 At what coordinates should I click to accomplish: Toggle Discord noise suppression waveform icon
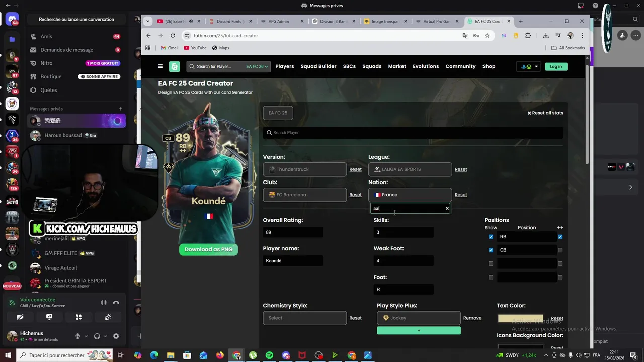pos(104,302)
